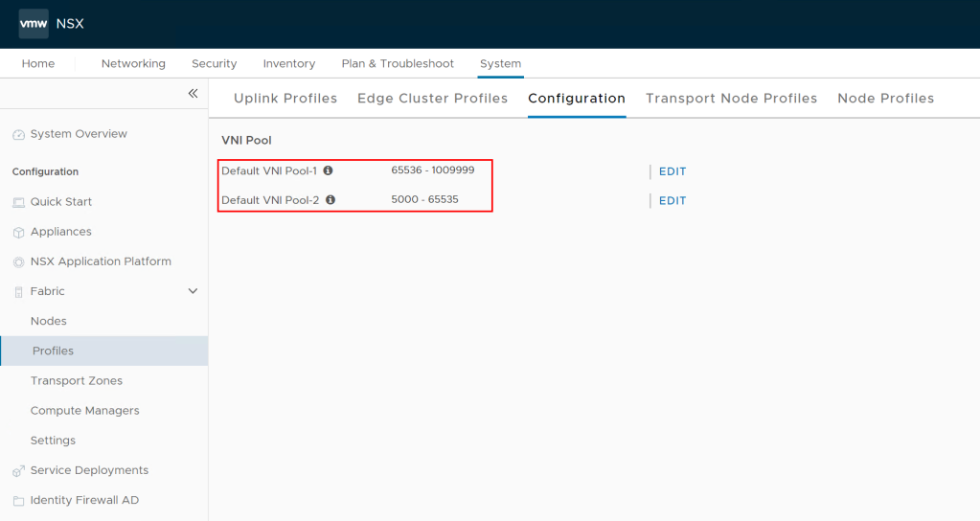This screenshot has height=521, width=980.
Task: Open the Networking top menu
Action: pos(133,63)
